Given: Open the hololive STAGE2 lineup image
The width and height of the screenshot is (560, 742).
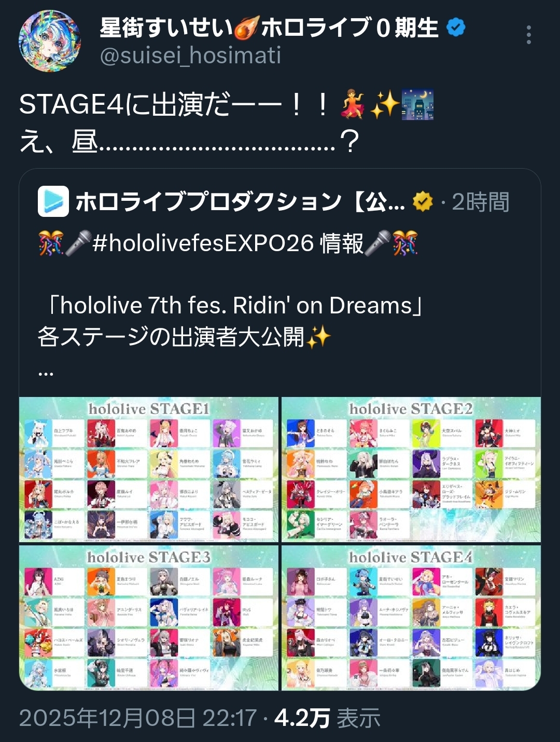Looking at the screenshot, I should coord(411,470).
